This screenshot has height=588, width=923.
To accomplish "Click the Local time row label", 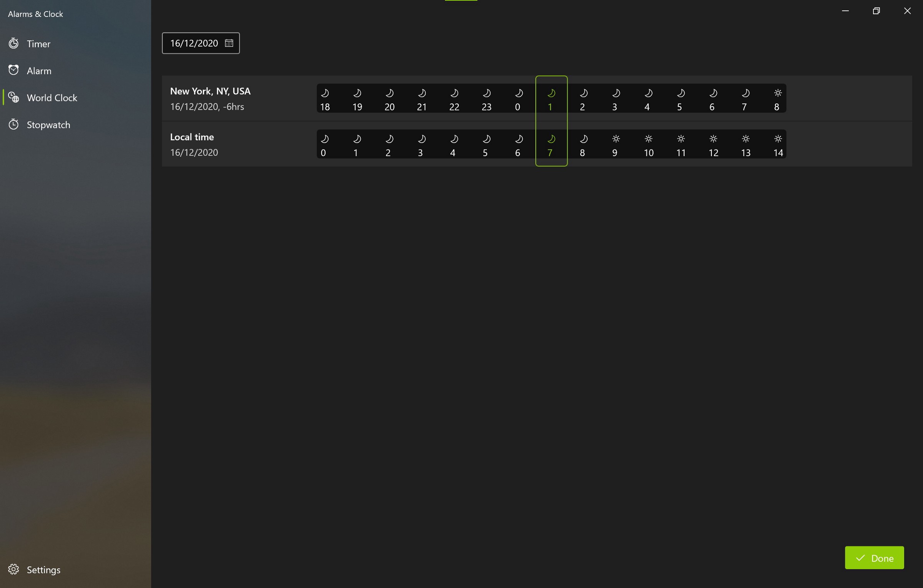I will tap(192, 137).
